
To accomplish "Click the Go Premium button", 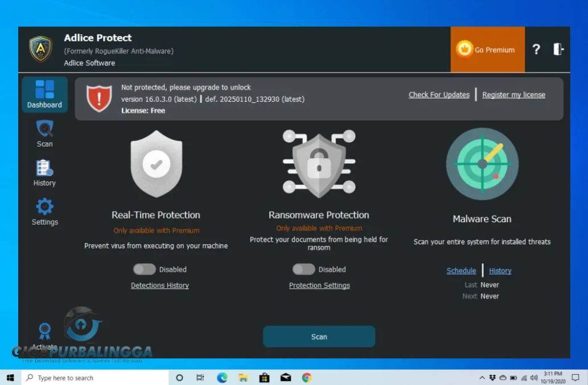I will (x=487, y=49).
